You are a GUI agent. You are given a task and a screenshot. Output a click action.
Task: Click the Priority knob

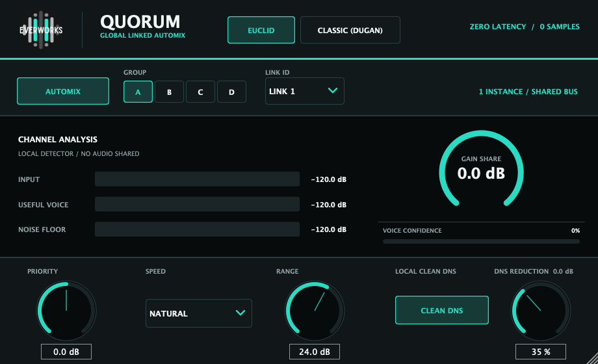[66, 311]
